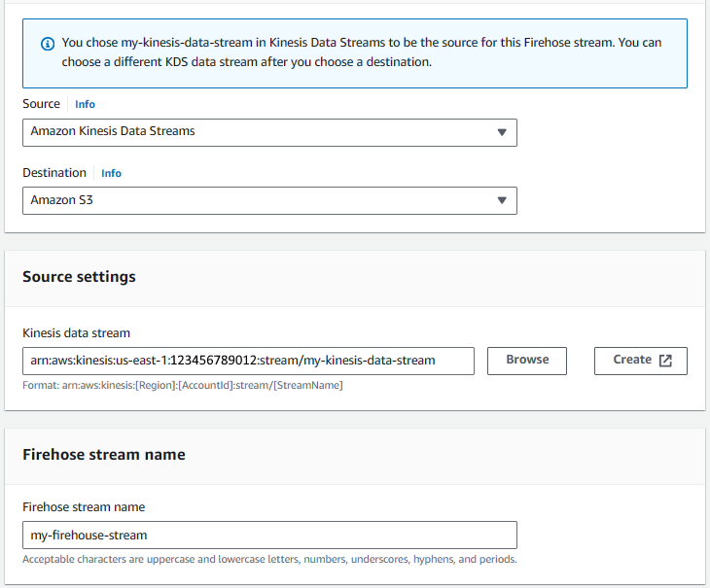Click the Kinesis data stream field label

(x=77, y=333)
